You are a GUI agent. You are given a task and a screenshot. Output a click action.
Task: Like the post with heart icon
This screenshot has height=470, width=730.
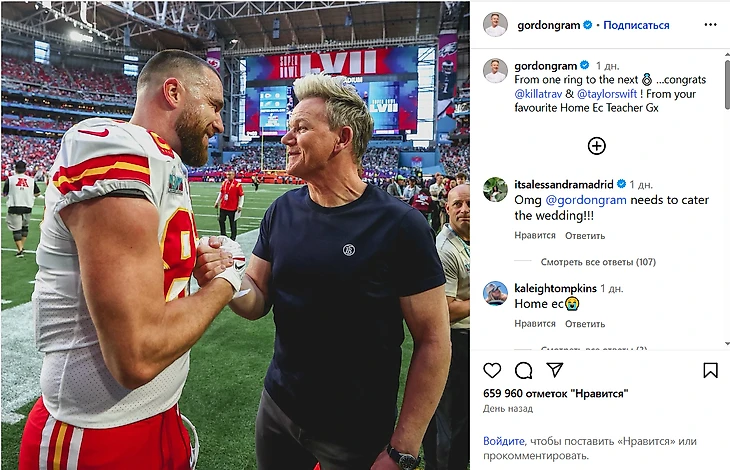492,370
